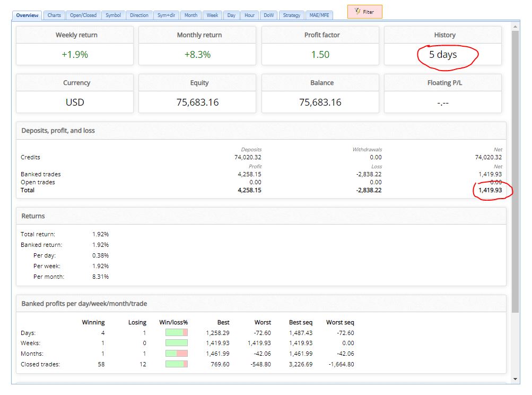532x395 pixels.
Task: Click the Banked profits per day/week/month/trade heading
Action: tap(84, 304)
